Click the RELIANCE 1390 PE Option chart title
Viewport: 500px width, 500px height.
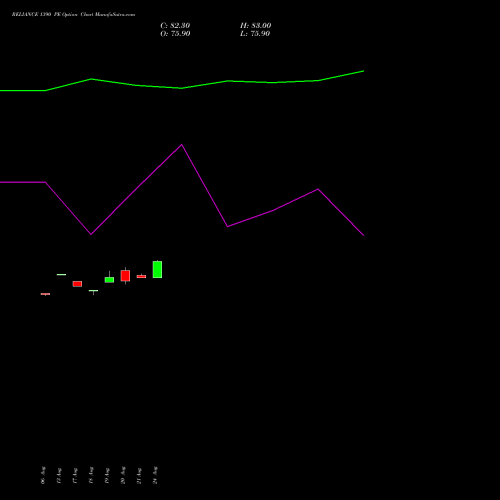point(73,15)
